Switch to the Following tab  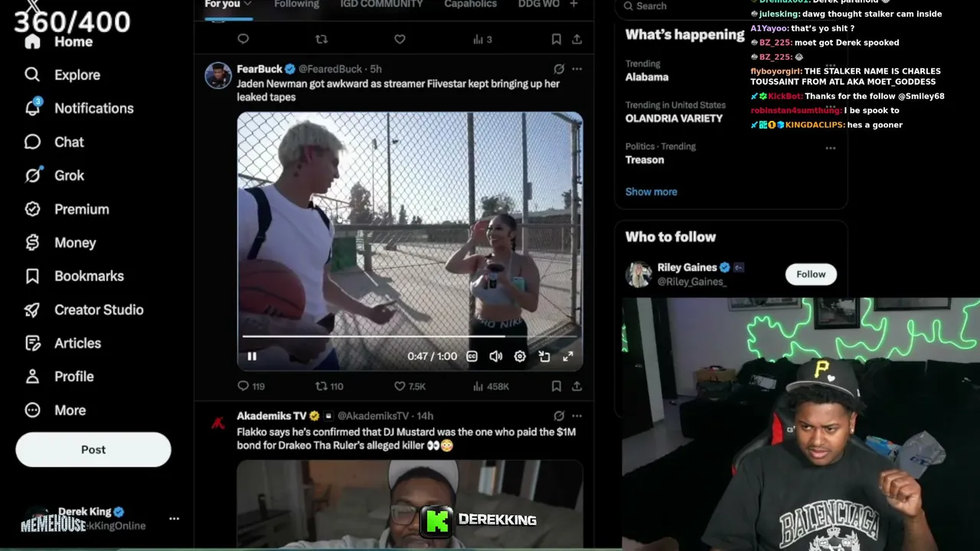(296, 5)
